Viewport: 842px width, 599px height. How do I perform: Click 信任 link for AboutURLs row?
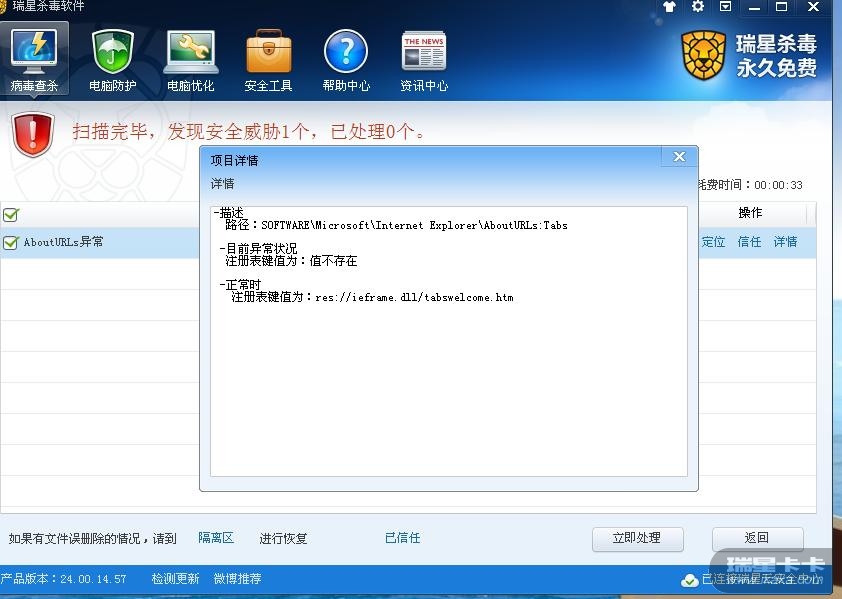(x=749, y=242)
